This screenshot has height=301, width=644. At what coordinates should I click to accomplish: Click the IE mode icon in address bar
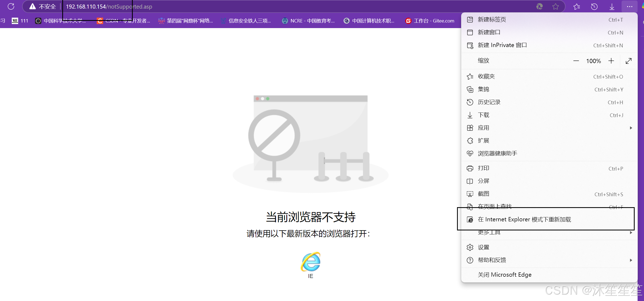(x=540, y=6)
